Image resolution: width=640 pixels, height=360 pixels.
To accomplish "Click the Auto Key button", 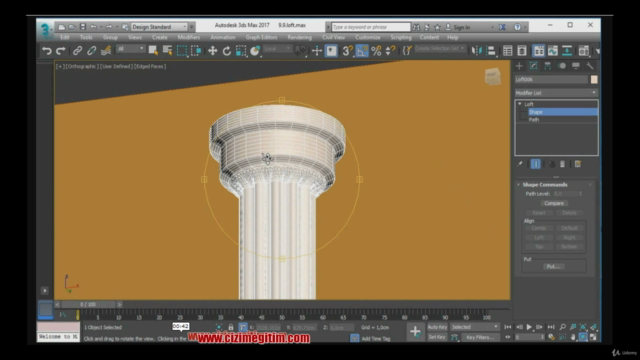I will (x=437, y=327).
